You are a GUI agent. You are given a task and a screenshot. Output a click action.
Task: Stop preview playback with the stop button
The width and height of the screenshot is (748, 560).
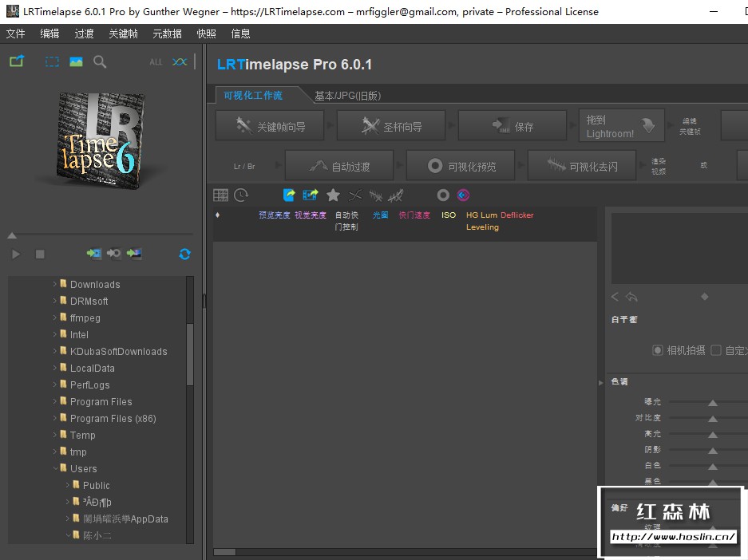[40, 254]
